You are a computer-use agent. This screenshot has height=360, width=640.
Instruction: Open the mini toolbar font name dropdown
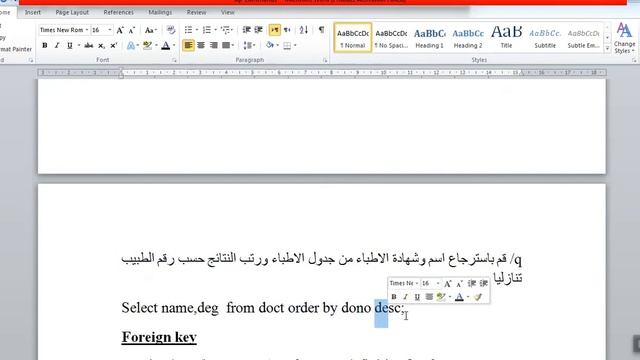(x=416, y=283)
